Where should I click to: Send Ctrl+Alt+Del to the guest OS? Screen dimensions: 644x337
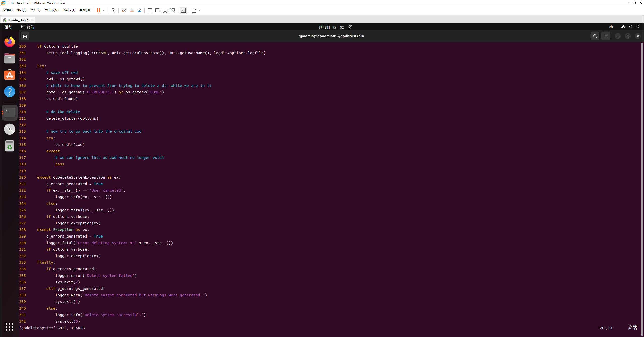click(x=113, y=10)
